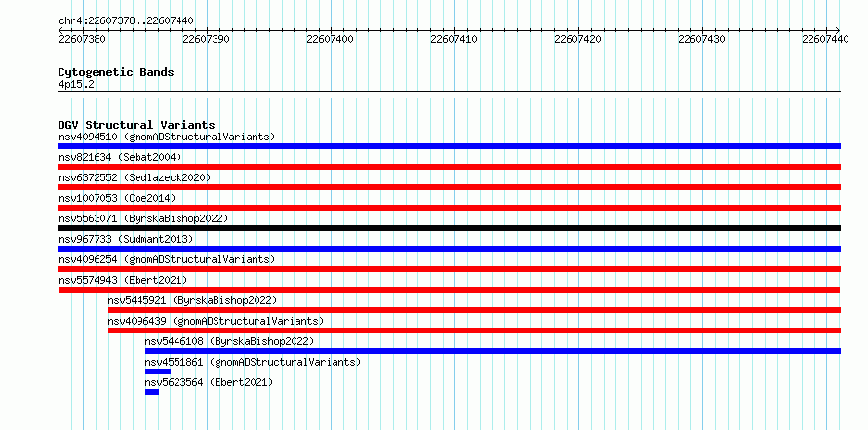Click ruler position 22607440
Viewport: 868px width, 430px height.
825,39
